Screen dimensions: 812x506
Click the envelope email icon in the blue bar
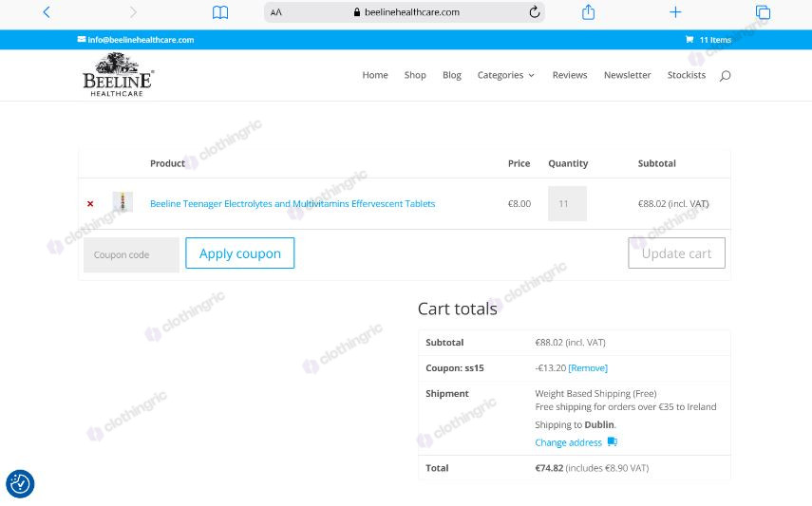82,39
